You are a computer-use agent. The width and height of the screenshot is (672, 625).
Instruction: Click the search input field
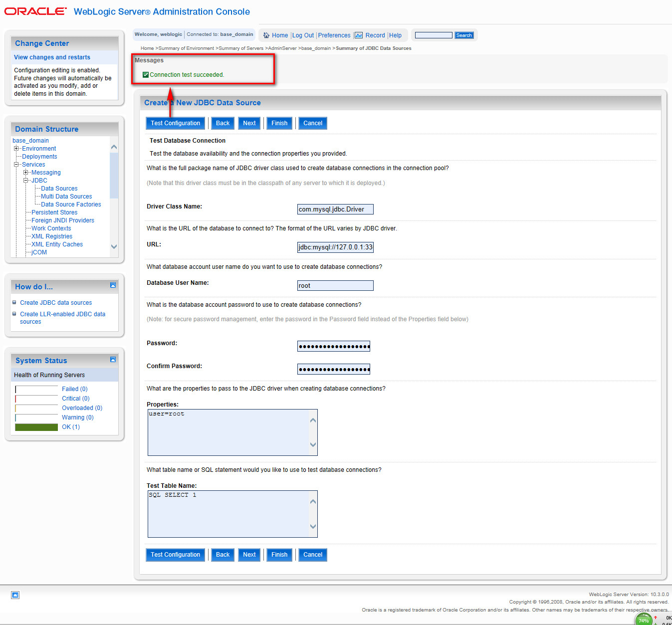pyautogui.click(x=434, y=35)
